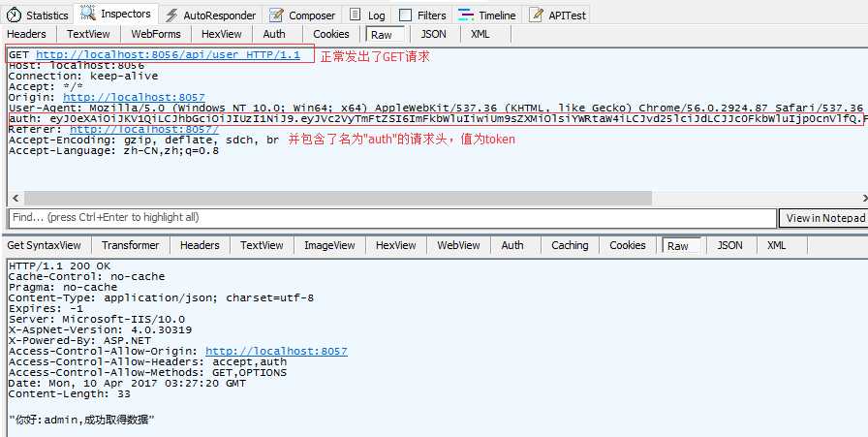This screenshot has width=868, height=437.
Task: Click the User-Agent request header line
Action: tap(436, 108)
